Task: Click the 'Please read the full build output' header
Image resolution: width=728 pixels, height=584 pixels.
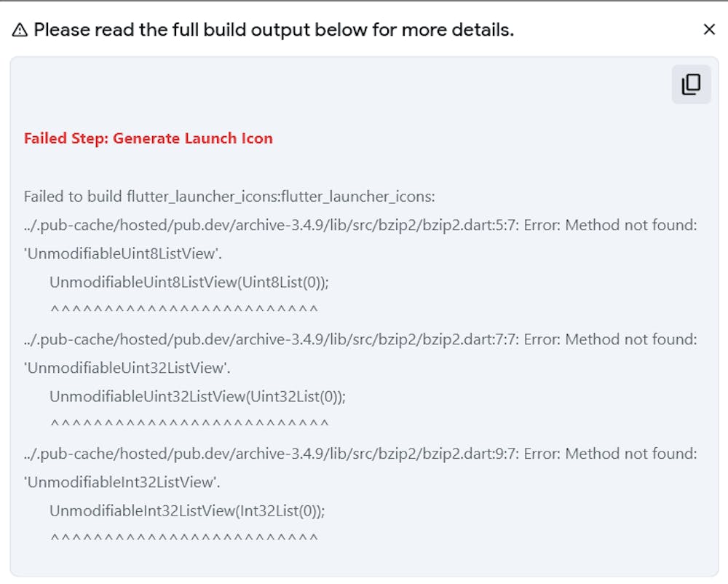Action: (274, 30)
